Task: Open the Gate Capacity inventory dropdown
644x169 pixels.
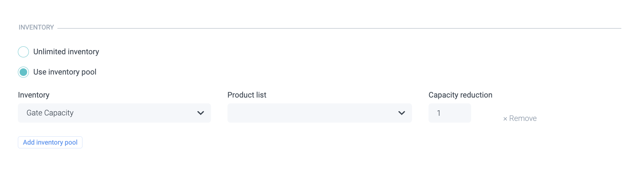Action: pyautogui.click(x=114, y=113)
